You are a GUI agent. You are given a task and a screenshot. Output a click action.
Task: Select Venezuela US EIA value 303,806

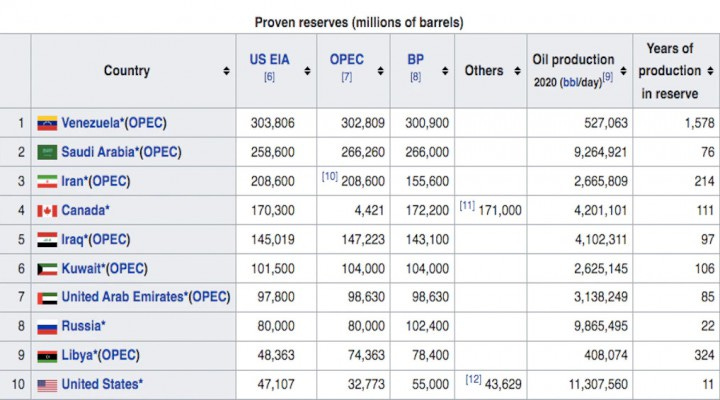272,123
